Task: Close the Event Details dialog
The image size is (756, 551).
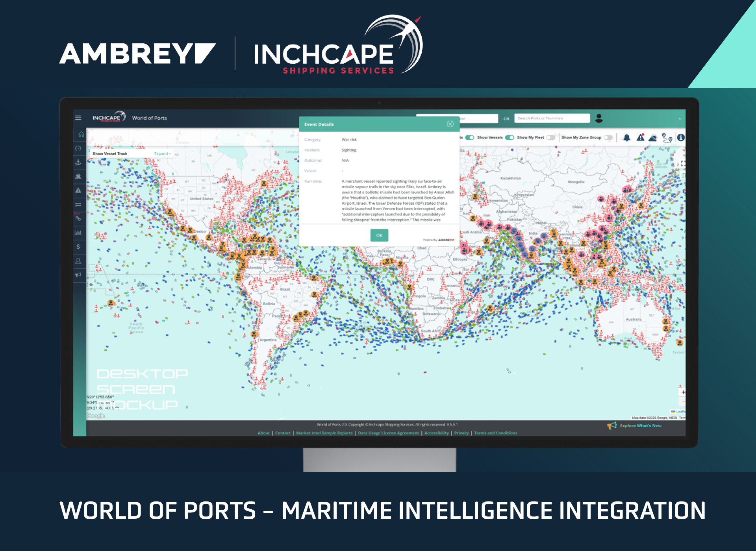Action: [x=450, y=124]
